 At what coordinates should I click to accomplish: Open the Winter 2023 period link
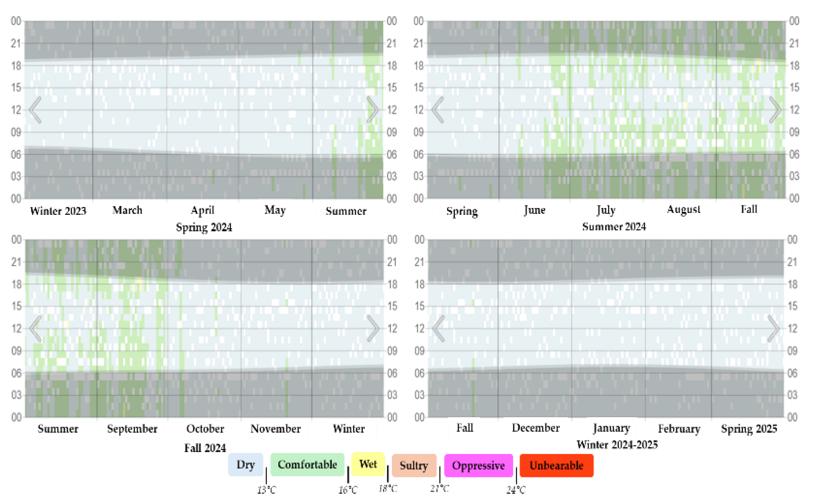point(58,211)
